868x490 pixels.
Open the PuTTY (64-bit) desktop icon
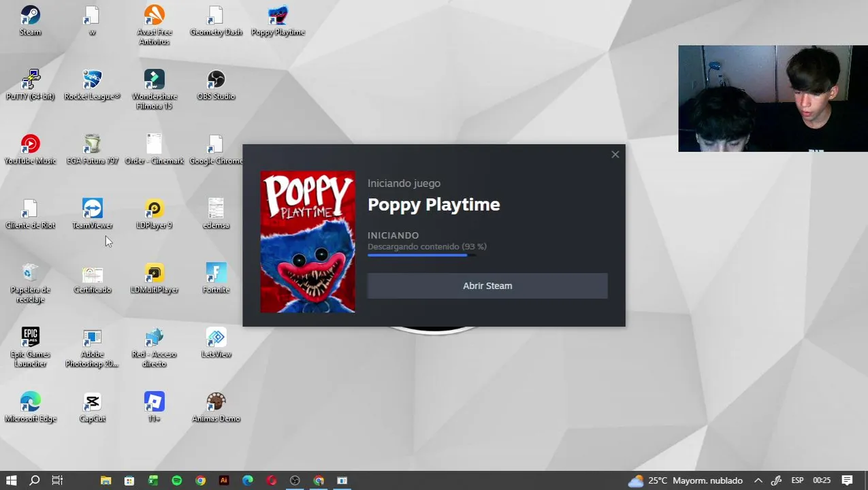[30, 85]
